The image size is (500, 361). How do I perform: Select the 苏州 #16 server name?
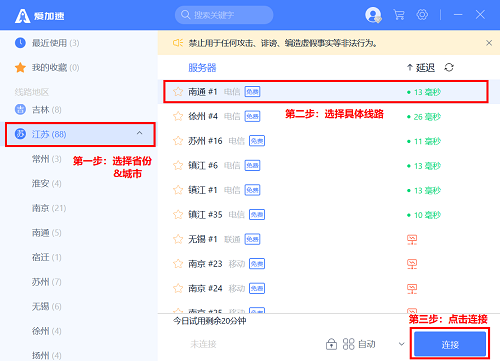pyautogui.click(x=205, y=141)
